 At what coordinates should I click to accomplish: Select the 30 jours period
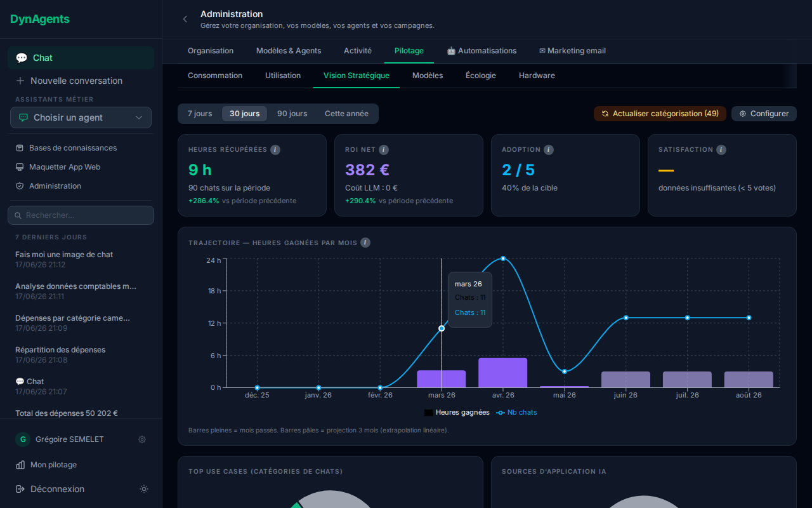244,114
